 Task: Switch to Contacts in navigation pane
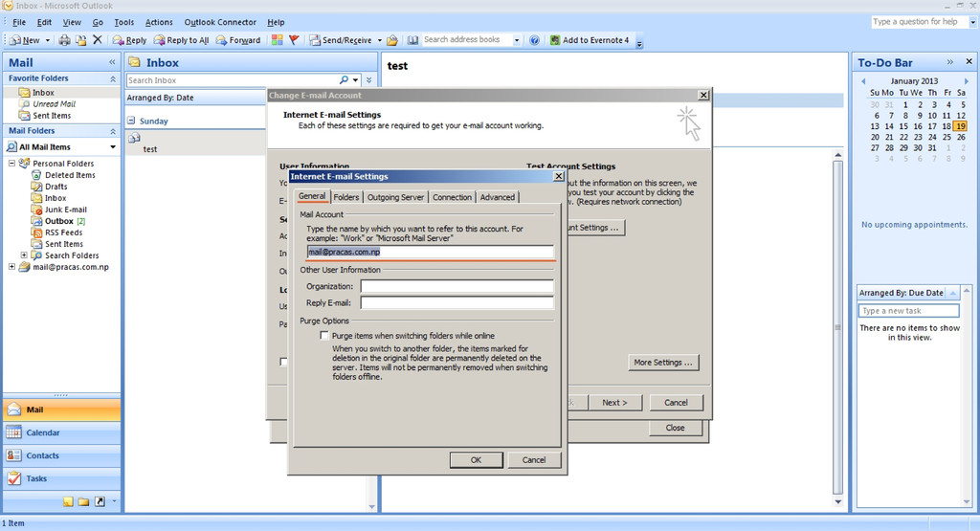61,455
